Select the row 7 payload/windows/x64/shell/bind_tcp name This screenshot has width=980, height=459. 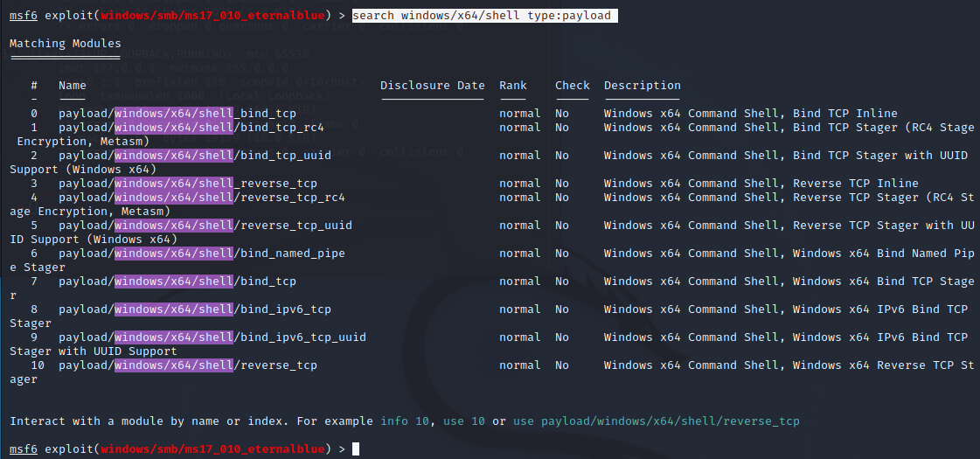(177, 282)
